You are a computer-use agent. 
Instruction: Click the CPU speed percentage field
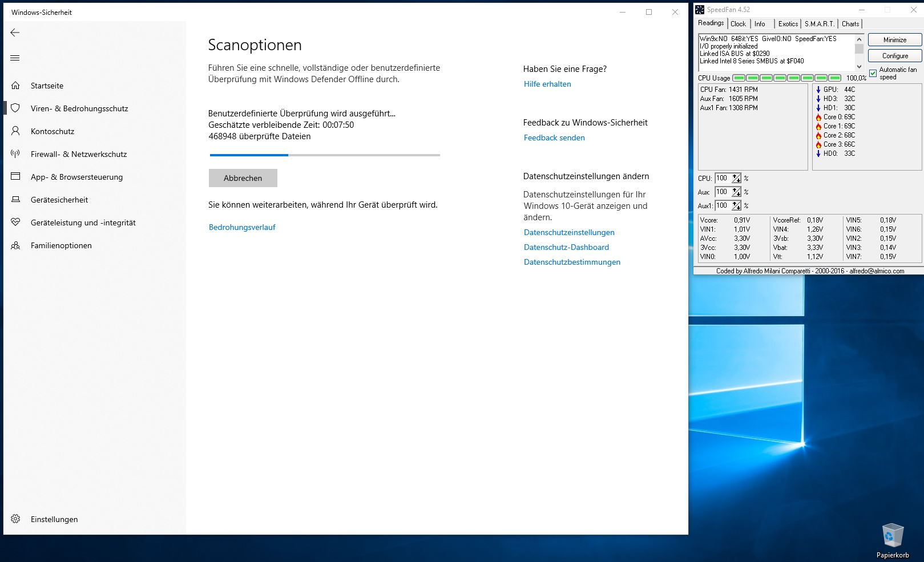click(x=723, y=178)
